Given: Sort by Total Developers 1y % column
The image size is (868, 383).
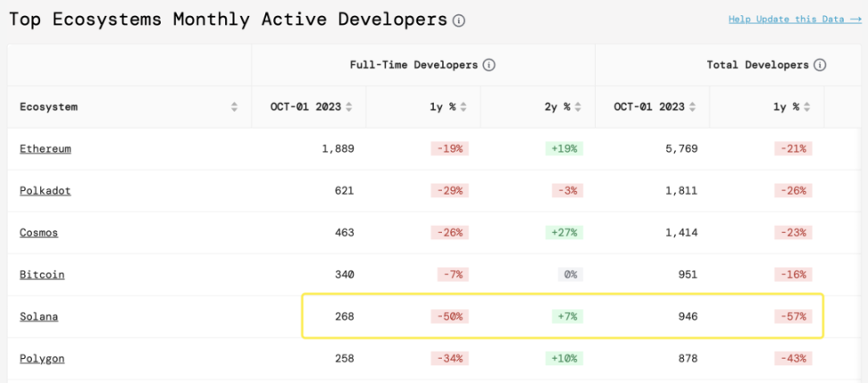Looking at the screenshot, I should pyautogui.click(x=806, y=107).
